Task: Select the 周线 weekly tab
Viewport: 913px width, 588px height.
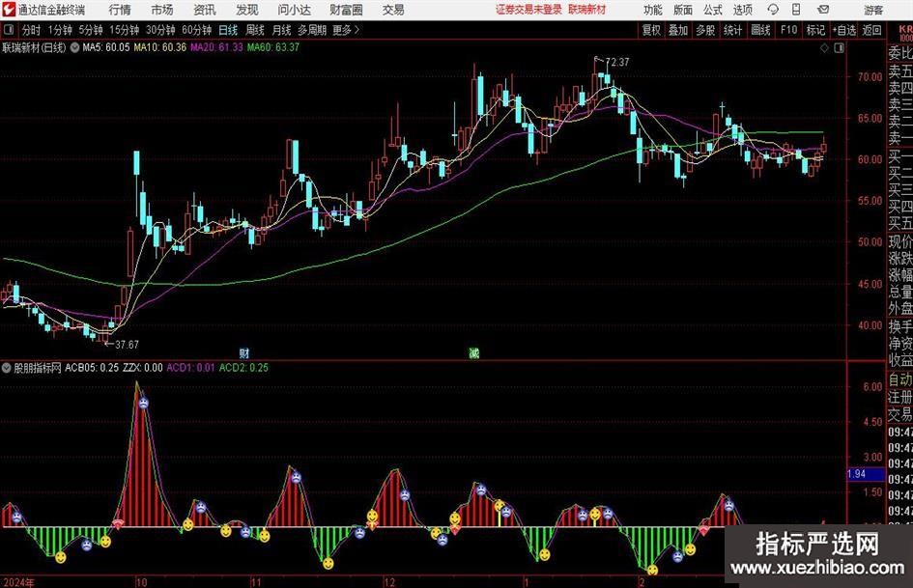Action: pyautogui.click(x=255, y=30)
